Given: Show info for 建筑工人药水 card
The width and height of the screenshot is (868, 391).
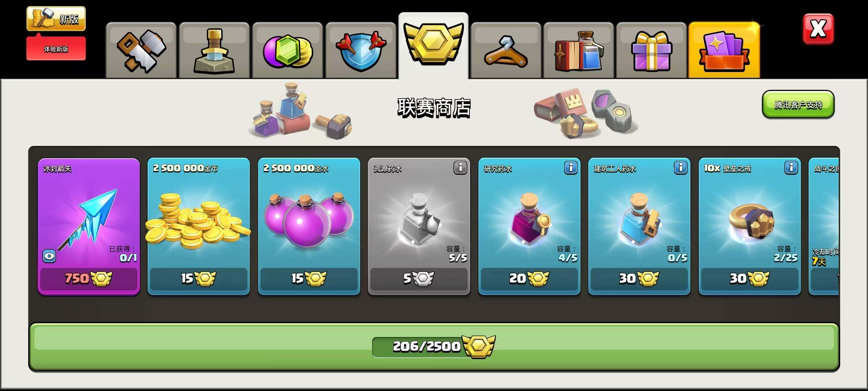Looking at the screenshot, I should 681,168.
